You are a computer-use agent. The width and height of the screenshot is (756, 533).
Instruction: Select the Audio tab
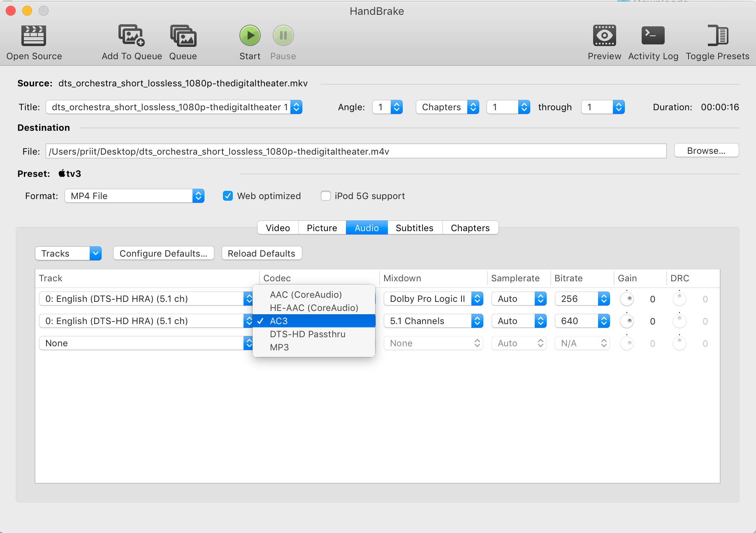tap(367, 228)
